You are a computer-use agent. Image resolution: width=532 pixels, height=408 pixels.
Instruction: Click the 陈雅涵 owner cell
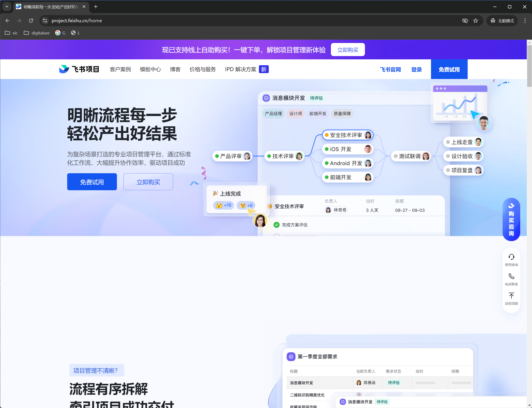point(366,382)
